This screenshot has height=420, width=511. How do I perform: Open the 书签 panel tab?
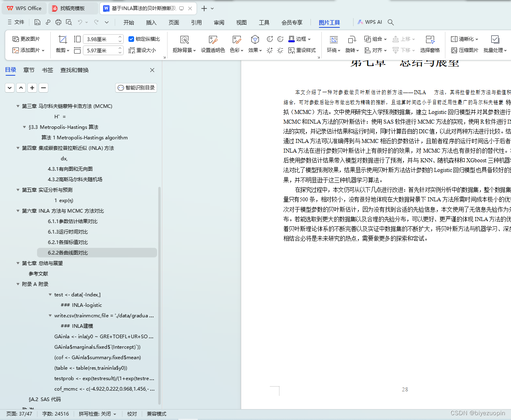click(x=47, y=70)
